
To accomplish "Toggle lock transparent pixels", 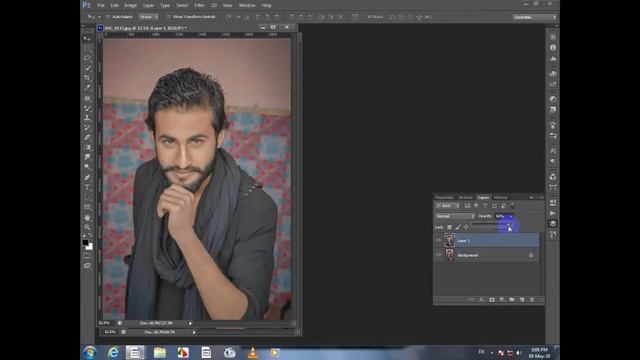I will 449,227.
